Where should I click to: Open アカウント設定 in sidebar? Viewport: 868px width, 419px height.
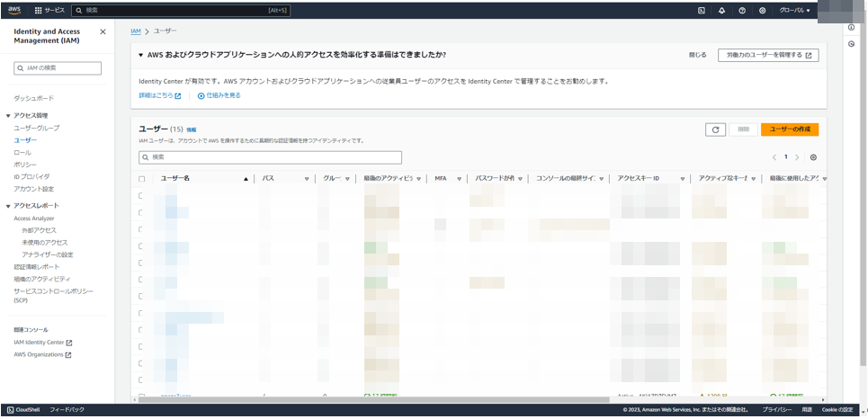[x=34, y=190]
